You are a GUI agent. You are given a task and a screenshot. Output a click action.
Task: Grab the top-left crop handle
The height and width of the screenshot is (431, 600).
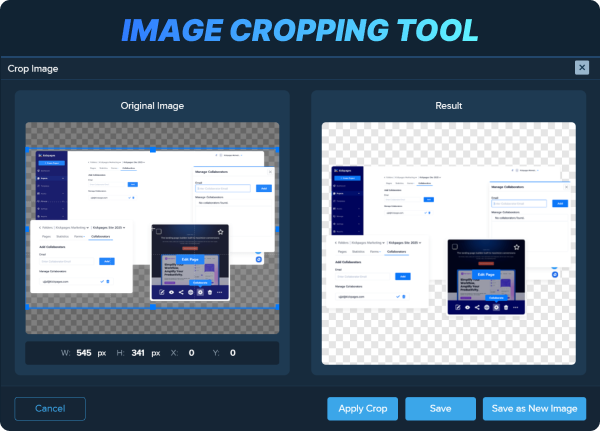[27, 151]
